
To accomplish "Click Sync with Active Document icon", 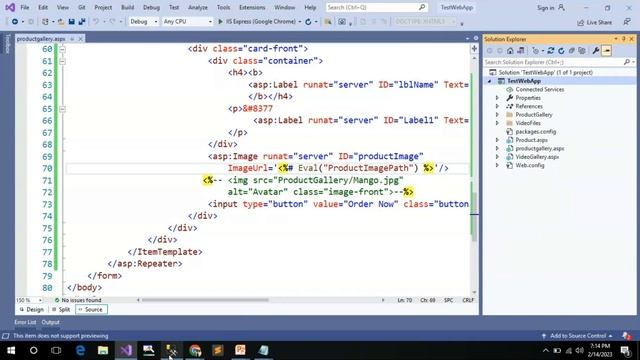I will 551,51.
